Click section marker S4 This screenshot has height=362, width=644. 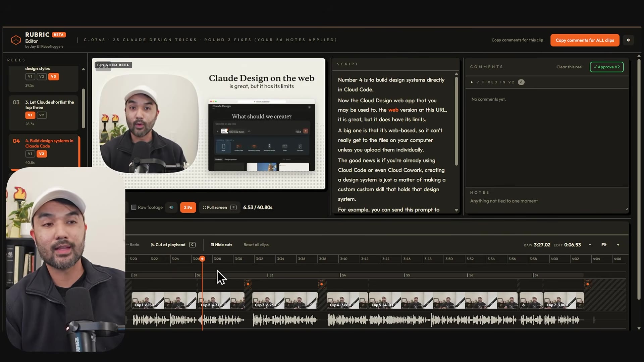pyautogui.click(x=343, y=275)
